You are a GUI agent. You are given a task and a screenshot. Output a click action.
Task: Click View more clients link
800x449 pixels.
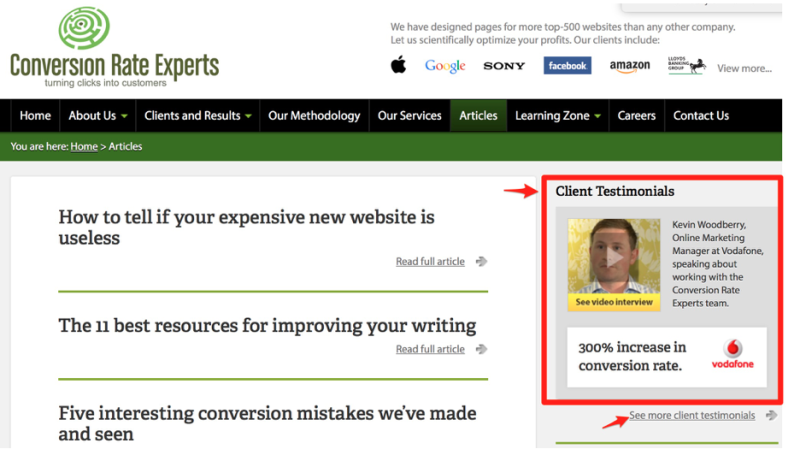(744, 68)
